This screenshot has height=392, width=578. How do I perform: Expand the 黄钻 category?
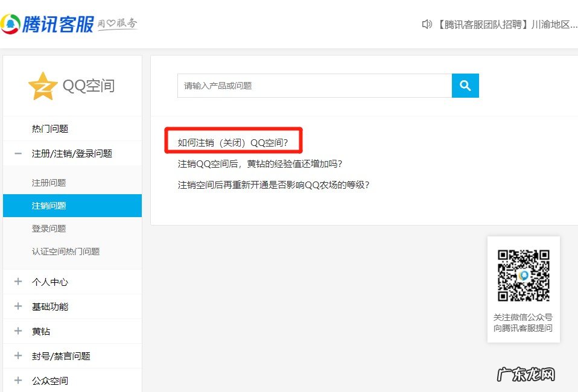[x=18, y=331]
